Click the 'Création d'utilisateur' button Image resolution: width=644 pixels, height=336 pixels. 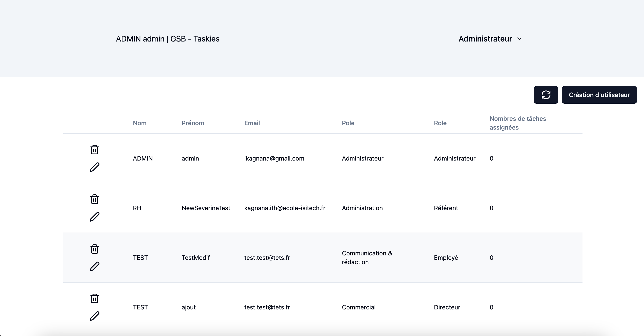599,95
